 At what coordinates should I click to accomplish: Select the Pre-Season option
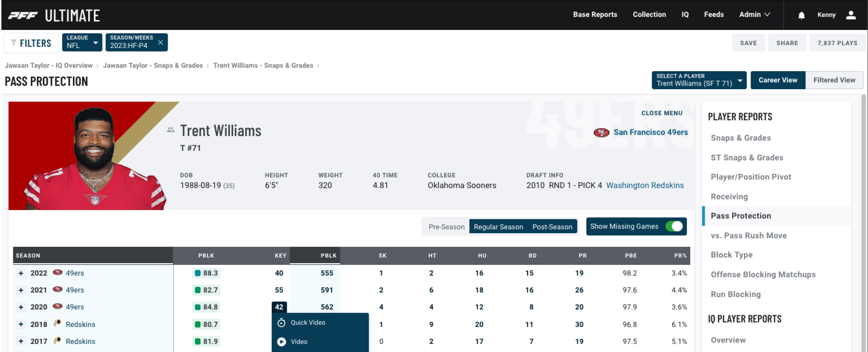click(446, 226)
